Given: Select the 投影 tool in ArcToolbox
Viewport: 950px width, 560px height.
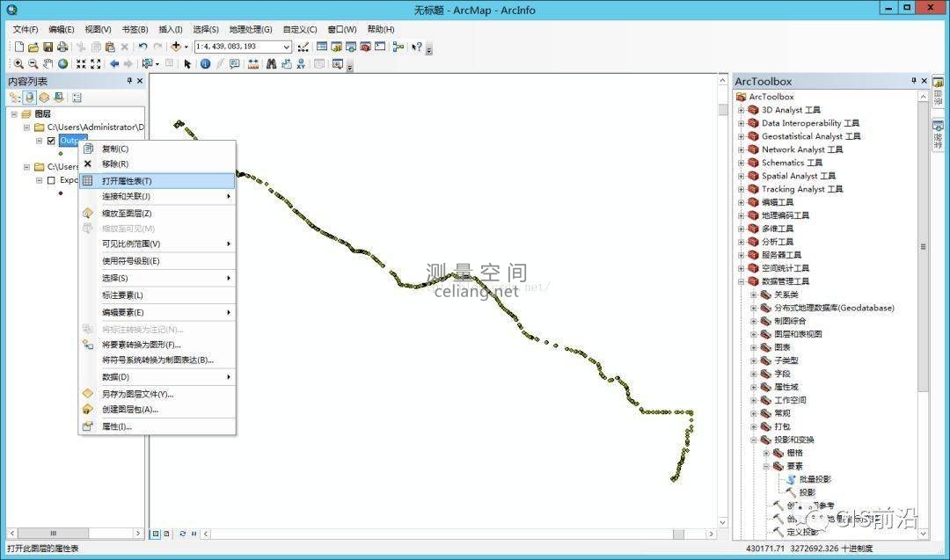Looking at the screenshot, I should (807, 493).
